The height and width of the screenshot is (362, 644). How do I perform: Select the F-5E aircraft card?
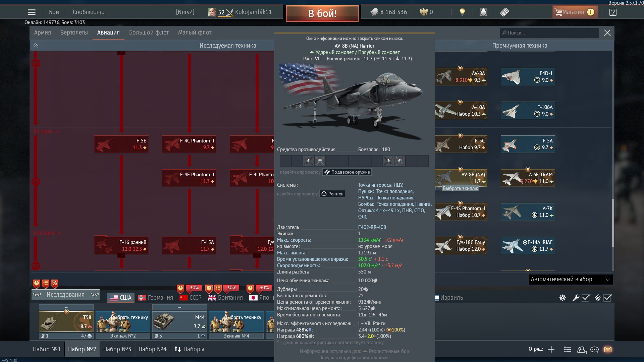point(121,144)
